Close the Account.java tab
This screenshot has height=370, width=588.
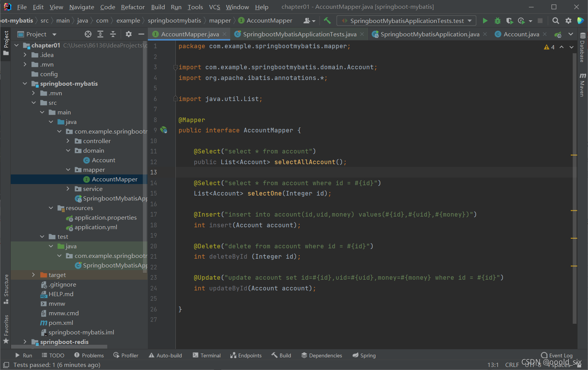point(545,34)
